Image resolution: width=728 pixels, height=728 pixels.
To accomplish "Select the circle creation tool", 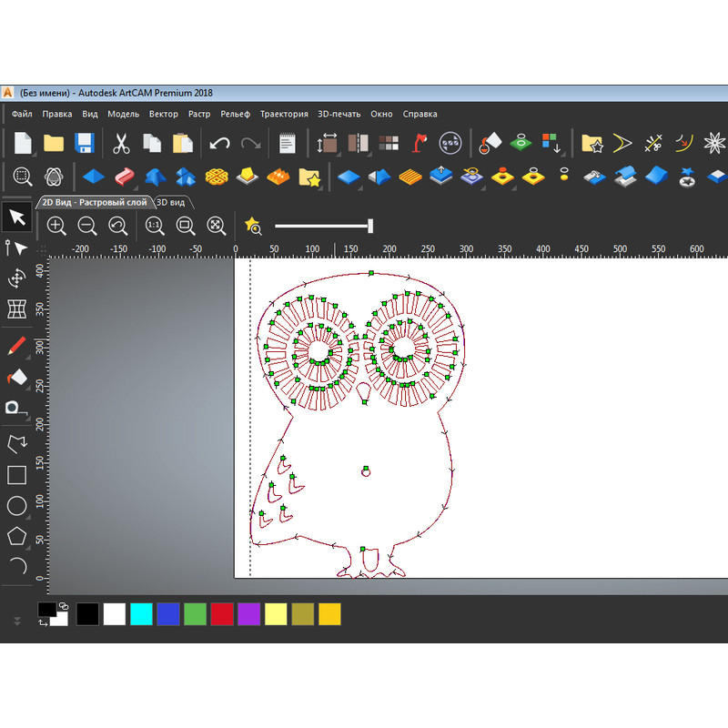I will coord(16,506).
